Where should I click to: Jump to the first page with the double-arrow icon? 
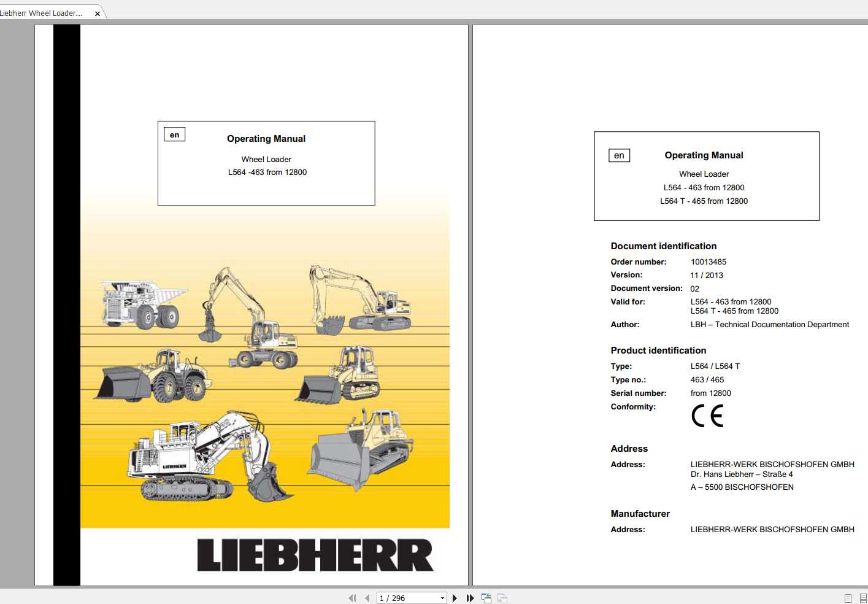353,597
